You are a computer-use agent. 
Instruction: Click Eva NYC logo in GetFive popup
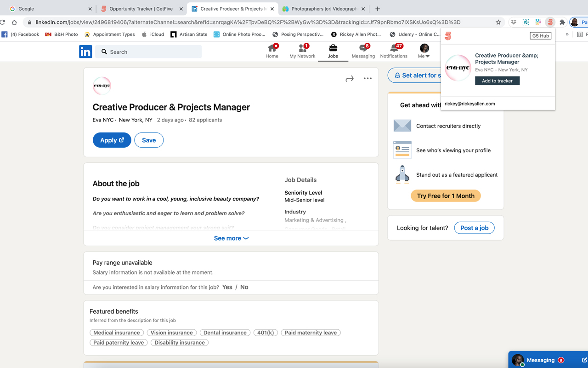tap(458, 68)
